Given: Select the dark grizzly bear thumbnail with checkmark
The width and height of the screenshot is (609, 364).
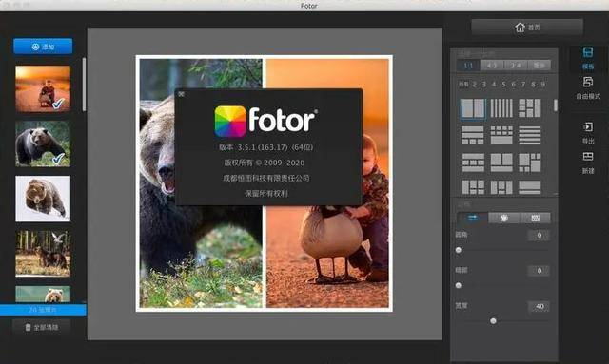Looking at the screenshot, I should tap(43, 144).
